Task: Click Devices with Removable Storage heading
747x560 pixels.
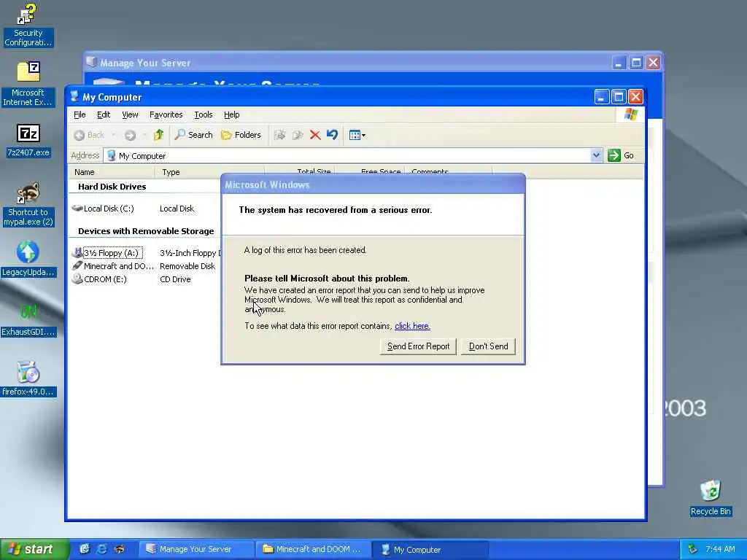Action: tap(146, 231)
